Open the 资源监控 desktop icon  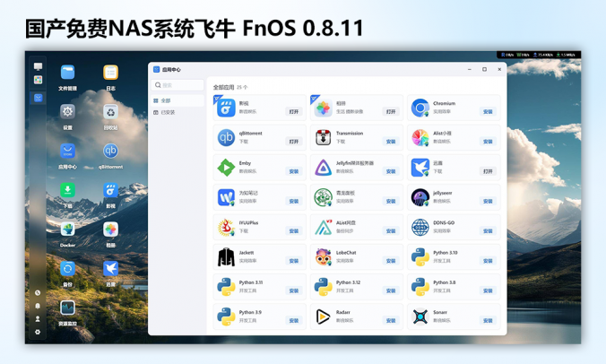pyautogui.click(x=67, y=308)
